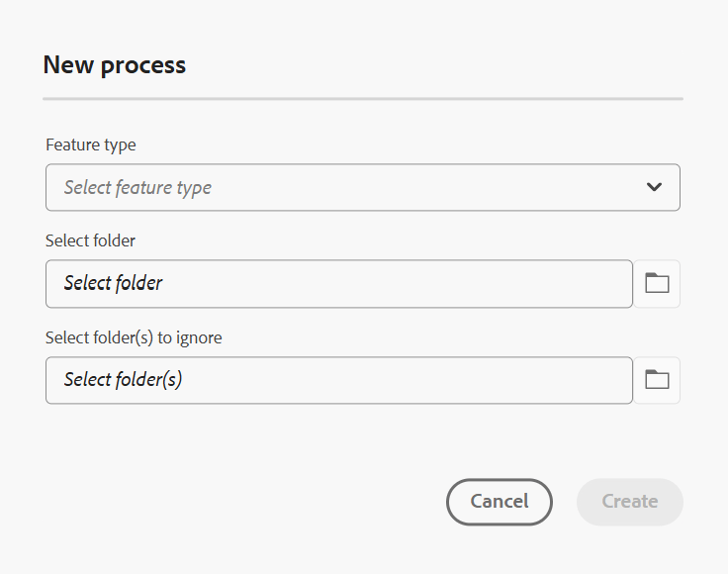Click the Select folder label above input

90,240
